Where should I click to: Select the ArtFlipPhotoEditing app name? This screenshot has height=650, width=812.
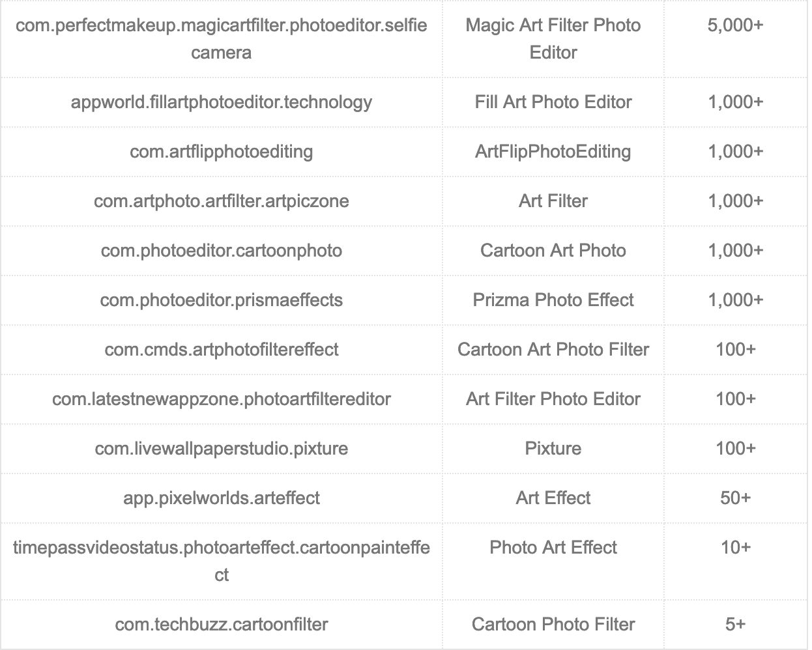pos(553,152)
